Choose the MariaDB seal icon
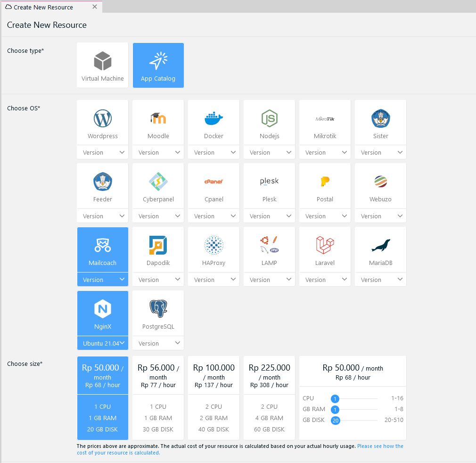 click(x=380, y=245)
